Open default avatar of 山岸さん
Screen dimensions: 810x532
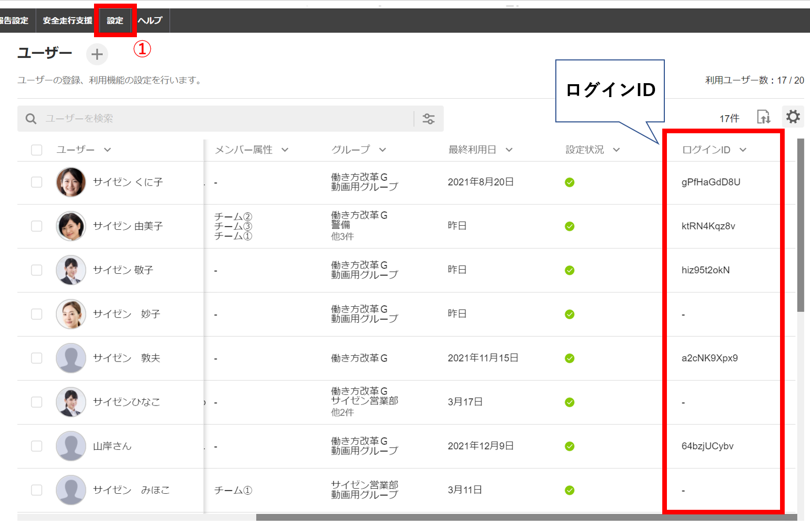click(71, 446)
